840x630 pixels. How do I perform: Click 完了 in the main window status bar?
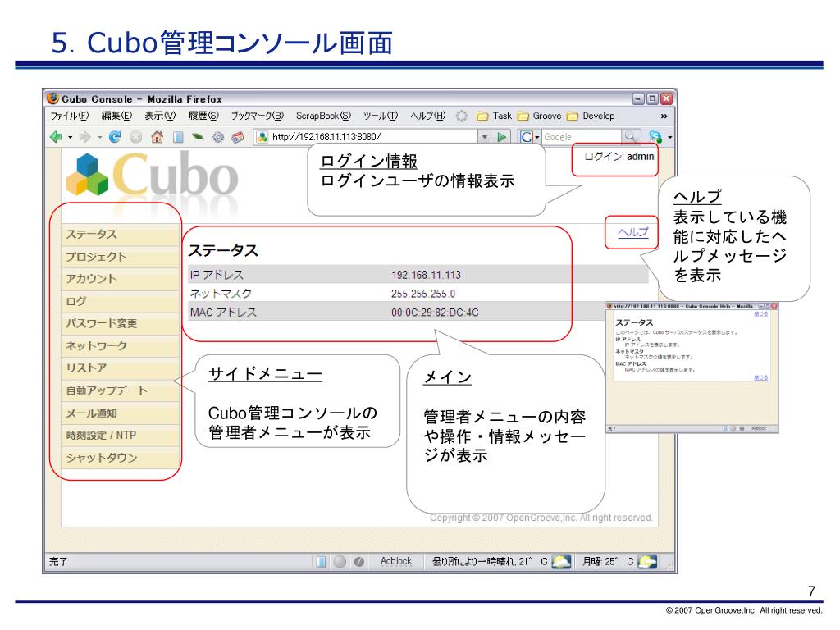pos(58,561)
